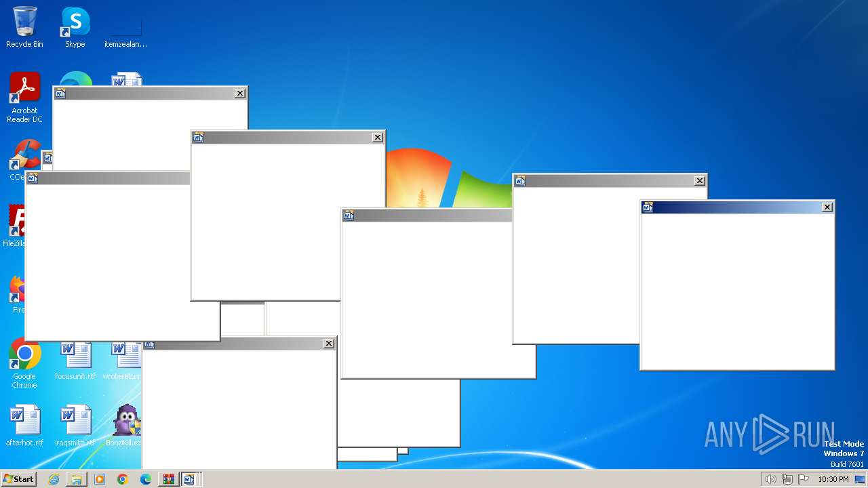The image size is (868, 488).
Task: Open the Recycle Bin desktop icon
Action: point(24,27)
